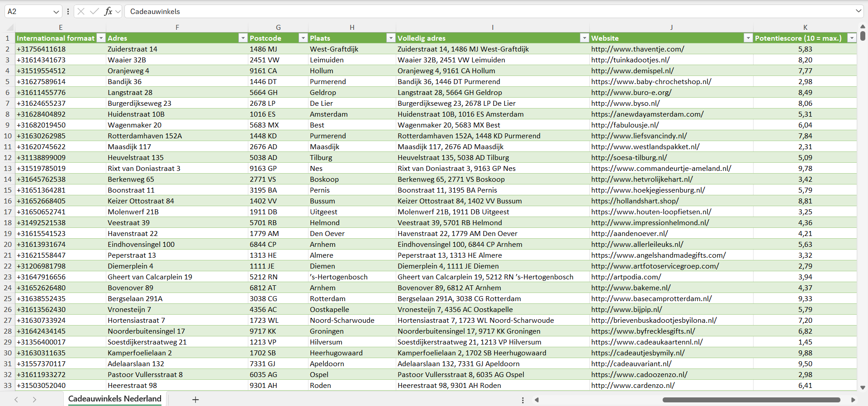The width and height of the screenshot is (868, 406).
Task: Click the confirm checkmark in formula bar
Action: click(95, 11)
